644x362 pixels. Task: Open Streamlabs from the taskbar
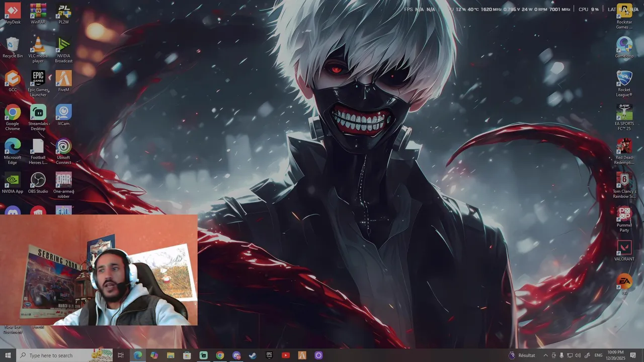click(x=203, y=355)
